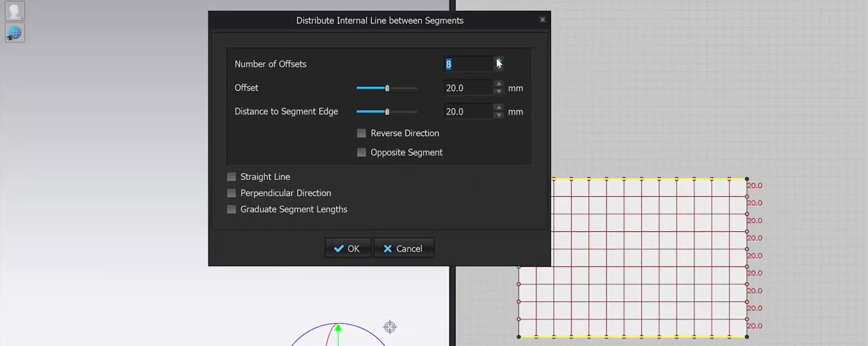This screenshot has width=868, height=346.
Task: Tick the Perpendicular Direction checkbox
Action: tap(231, 193)
